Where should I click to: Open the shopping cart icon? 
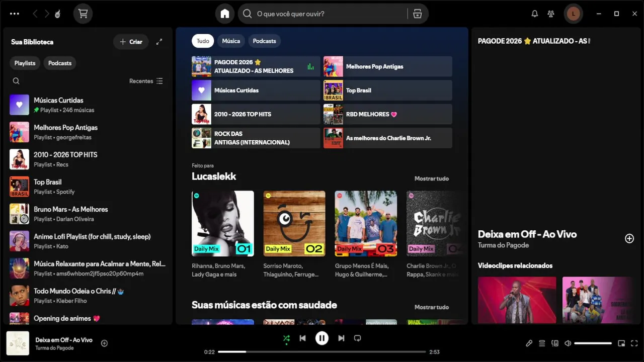(x=83, y=14)
